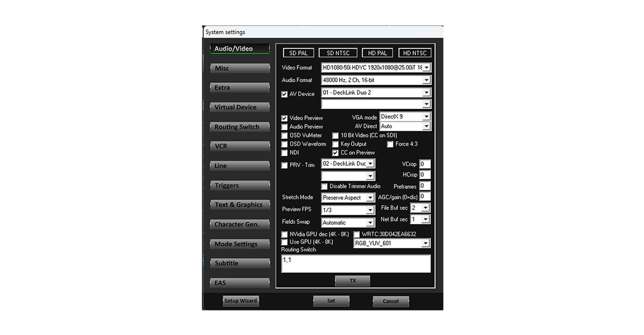Enable the NDI checkbox
The image size is (644, 335).
(284, 153)
